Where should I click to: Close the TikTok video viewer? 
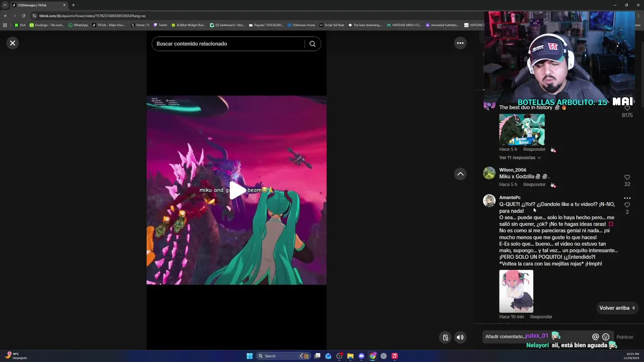click(13, 43)
